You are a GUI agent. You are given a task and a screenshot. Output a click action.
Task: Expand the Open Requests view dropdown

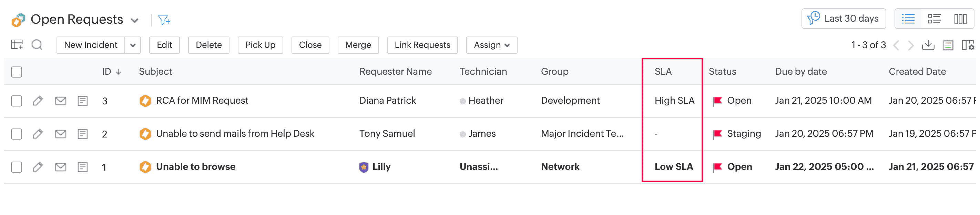(134, 20)
